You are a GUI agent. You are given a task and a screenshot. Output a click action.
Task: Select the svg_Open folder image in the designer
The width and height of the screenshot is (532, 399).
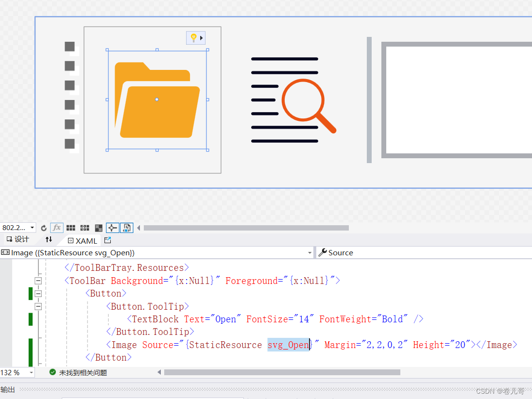(x=156, y=100)
